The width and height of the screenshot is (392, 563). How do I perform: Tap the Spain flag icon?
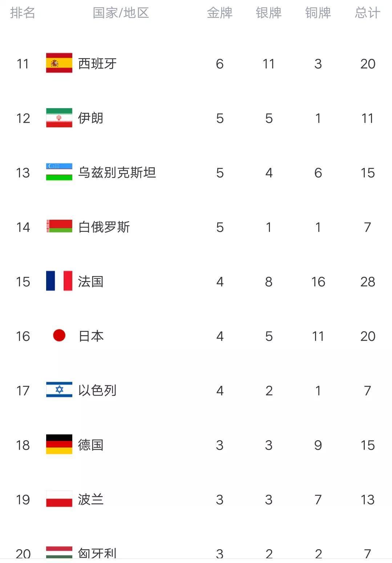[59, 63]
